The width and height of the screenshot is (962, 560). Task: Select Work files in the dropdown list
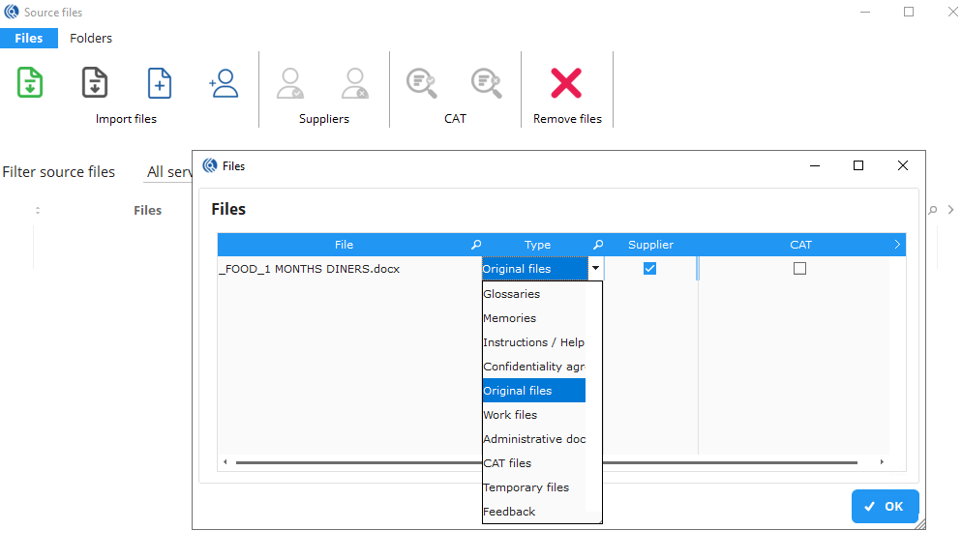[x=510, y=415]
